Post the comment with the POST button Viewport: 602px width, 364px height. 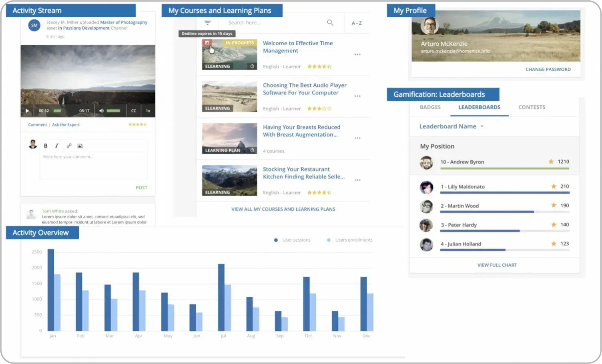[x=141, y=188]
